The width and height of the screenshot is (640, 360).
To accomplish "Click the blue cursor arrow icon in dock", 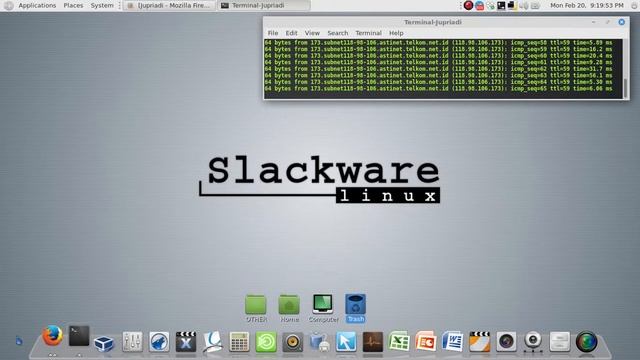I will (346, 342).
